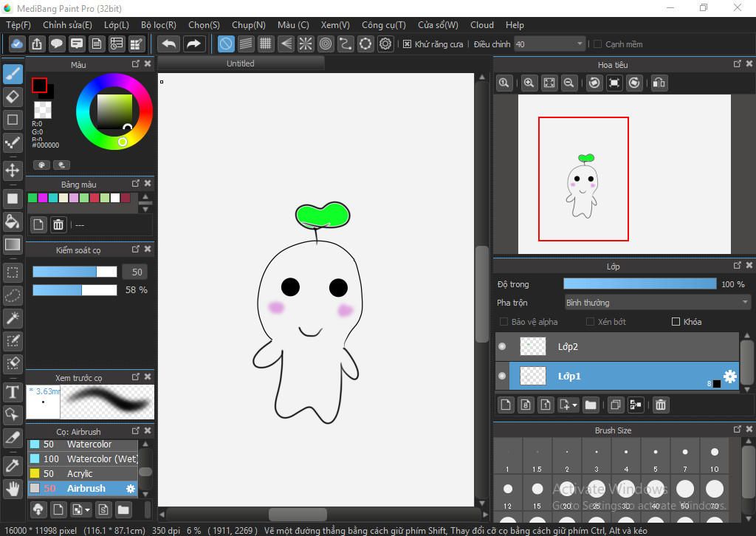This screenshot has width=756, height=536.
Task: Float the Hoa tiêu navigator panel
Action: tap(738, 64)
